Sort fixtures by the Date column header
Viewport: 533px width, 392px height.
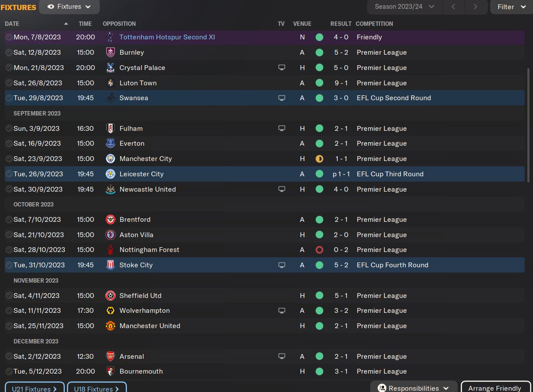12,24
